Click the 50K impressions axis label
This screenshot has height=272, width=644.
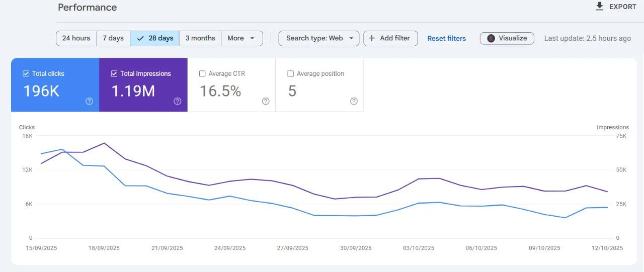tap(621, 170)
